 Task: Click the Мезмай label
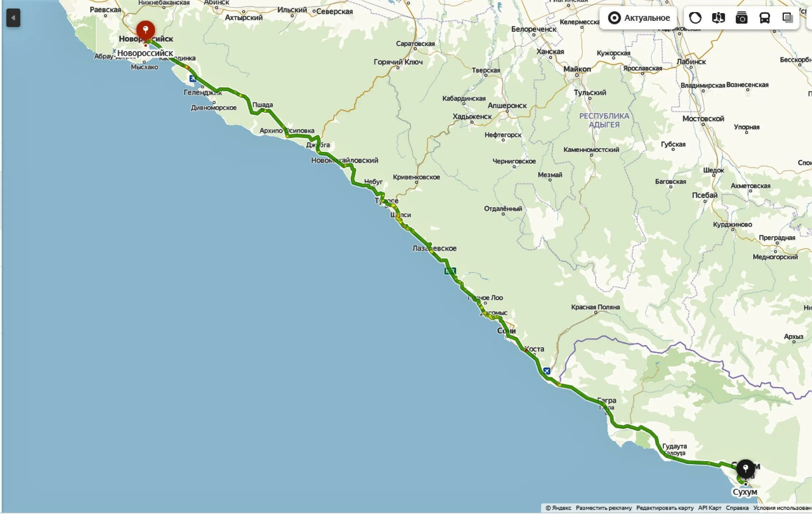coord(550,175)
